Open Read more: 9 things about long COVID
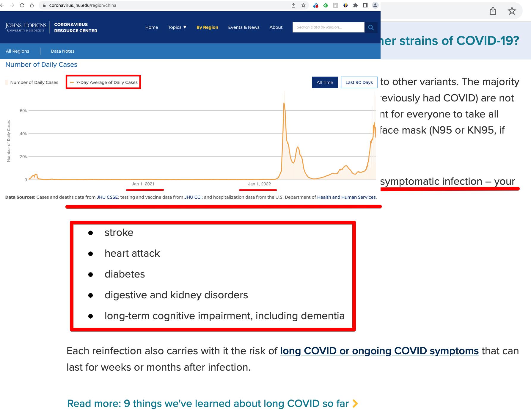Screen dimensions: 531x420 tap(212, 403)
